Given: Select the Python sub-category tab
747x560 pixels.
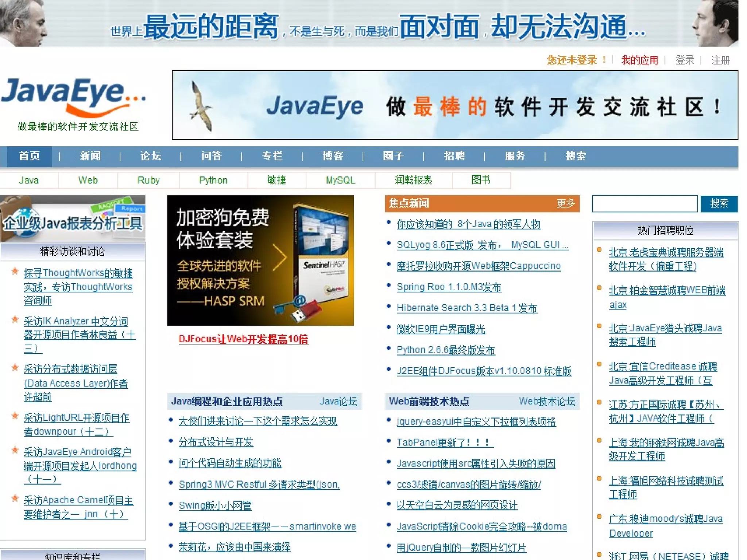Looking at the screenshot, I should click(213, 180).
